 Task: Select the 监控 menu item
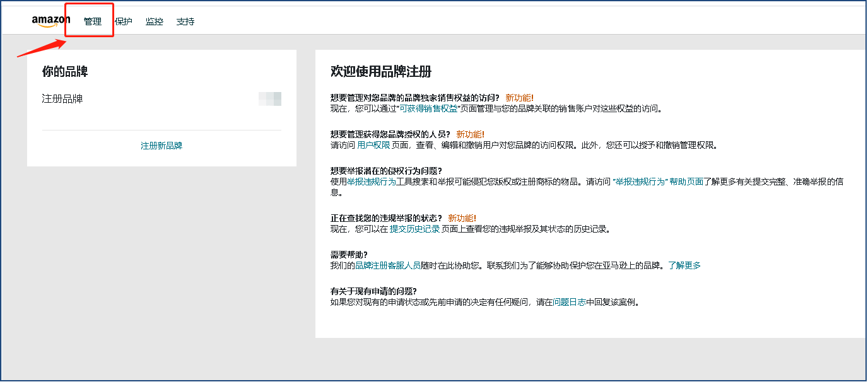154,21
